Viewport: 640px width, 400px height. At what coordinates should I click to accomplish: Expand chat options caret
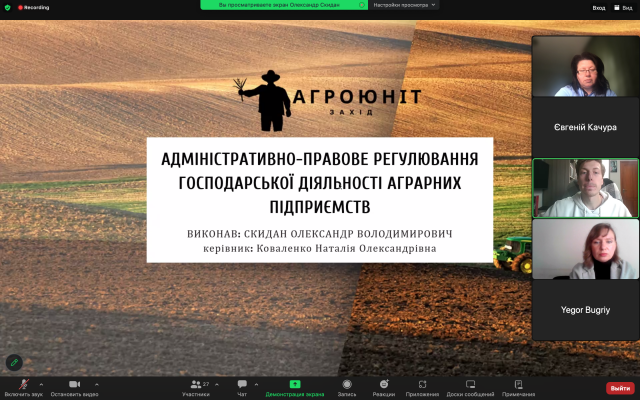(256, 384)
